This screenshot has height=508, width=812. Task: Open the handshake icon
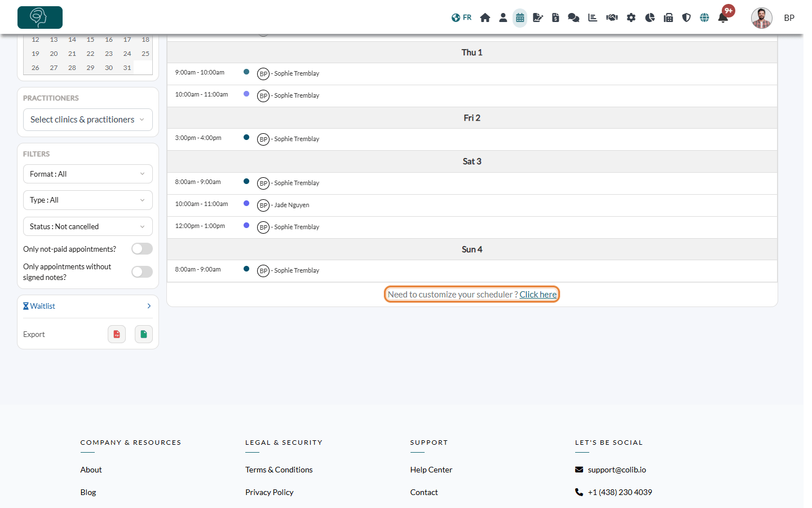click(612, 17)
